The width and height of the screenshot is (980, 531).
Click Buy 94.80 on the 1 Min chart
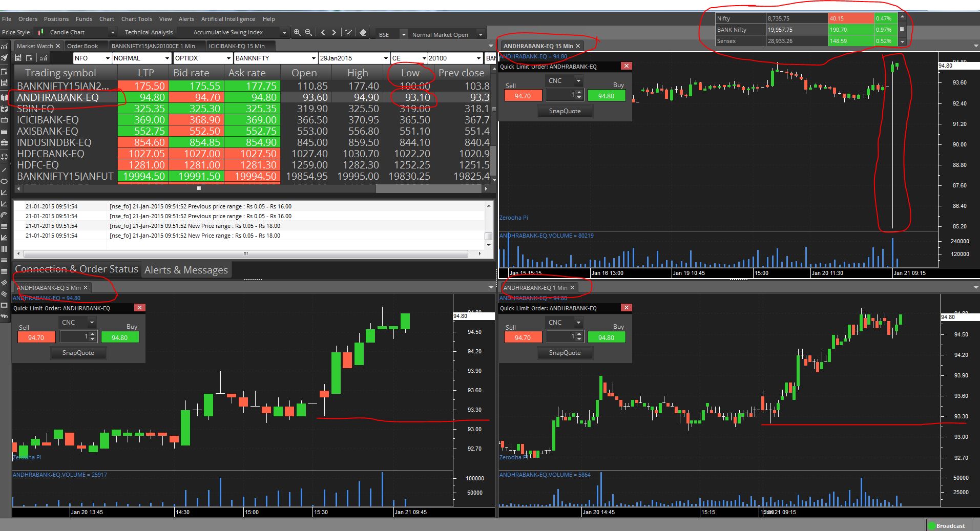coord(606,337)
